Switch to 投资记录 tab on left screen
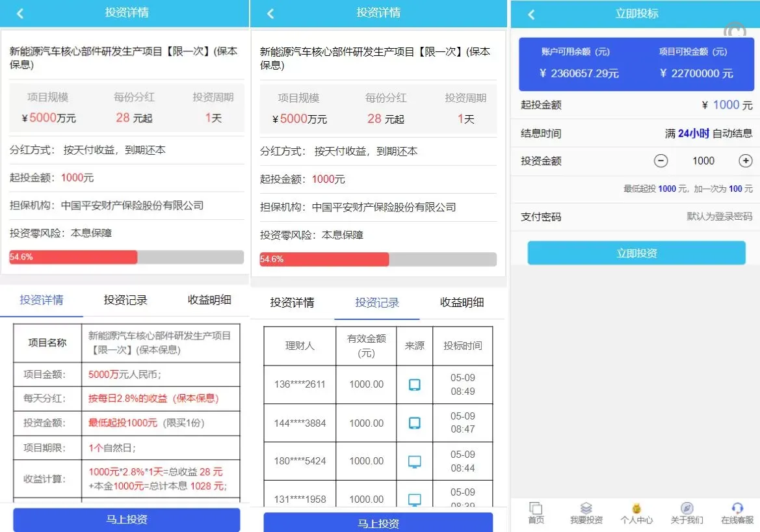Screen dimensions: 760x532 pos(125,300)
